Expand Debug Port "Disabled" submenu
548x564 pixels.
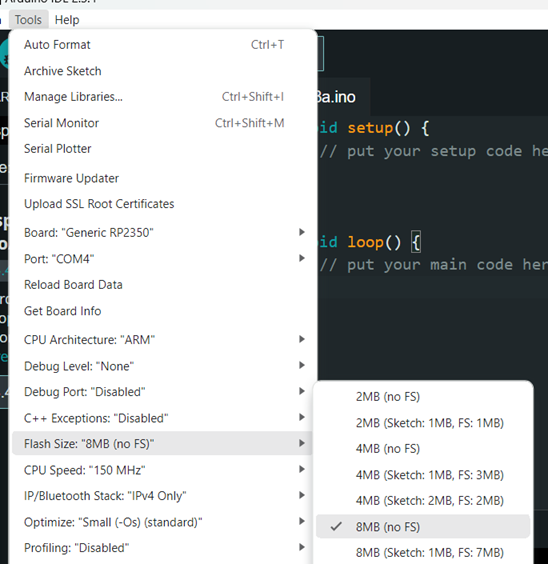pyautogui.click(x=163, y=392)
